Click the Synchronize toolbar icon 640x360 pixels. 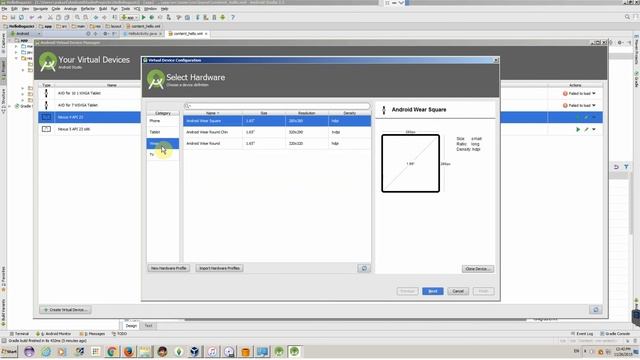tap(21, 18)
